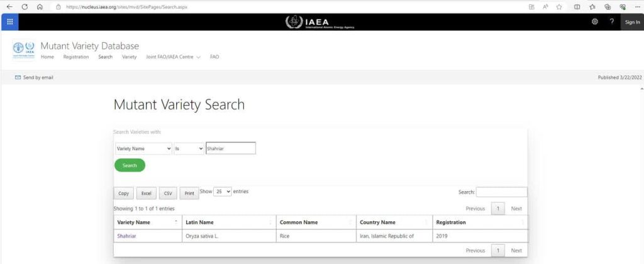The image size is (644, 264).
Task: Click the help question mark icon
Action: 612,22
